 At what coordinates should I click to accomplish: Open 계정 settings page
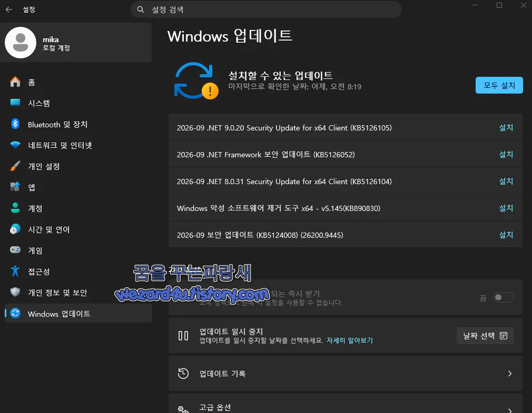(78, 208)
